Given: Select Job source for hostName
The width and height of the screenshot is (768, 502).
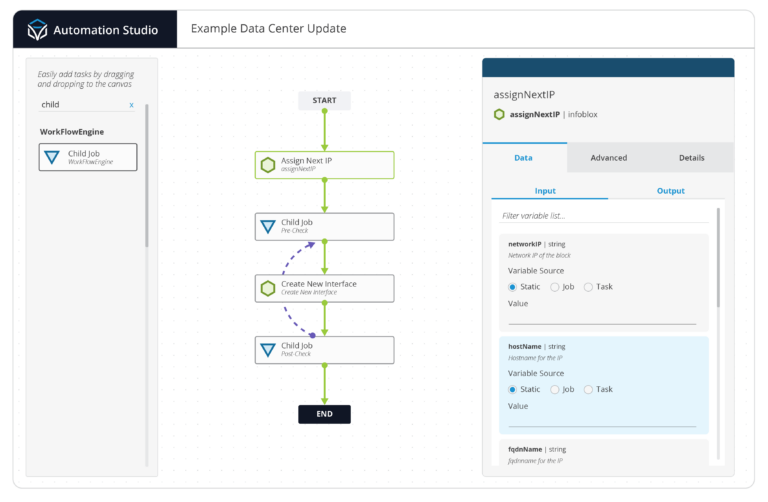Looking at the screenshot, I should (555, 389).
